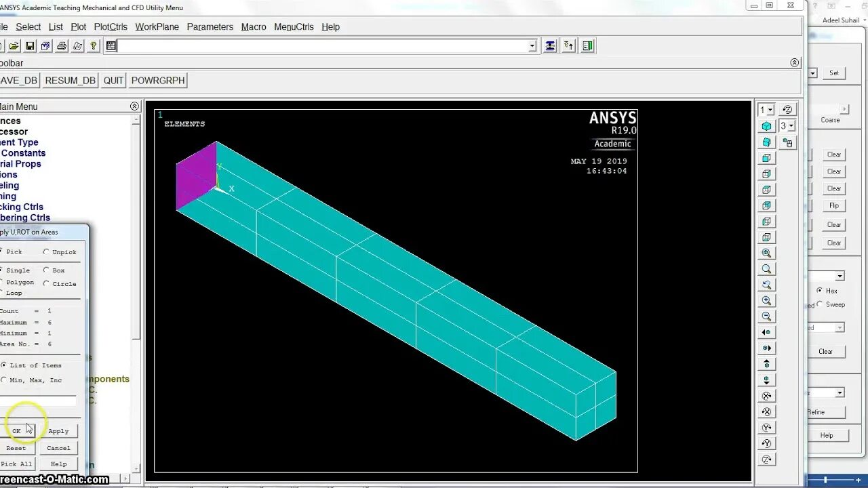The image size is (868, 488).
Task: Open the command input history dropdown
Action: tap(532, 46)
